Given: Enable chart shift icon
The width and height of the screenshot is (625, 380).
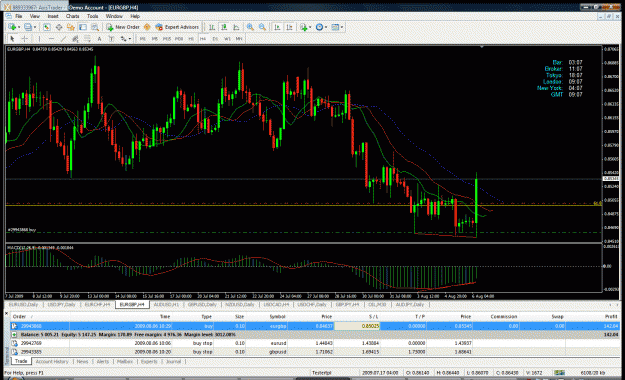Looking at the screenshot, I should 289,27.
